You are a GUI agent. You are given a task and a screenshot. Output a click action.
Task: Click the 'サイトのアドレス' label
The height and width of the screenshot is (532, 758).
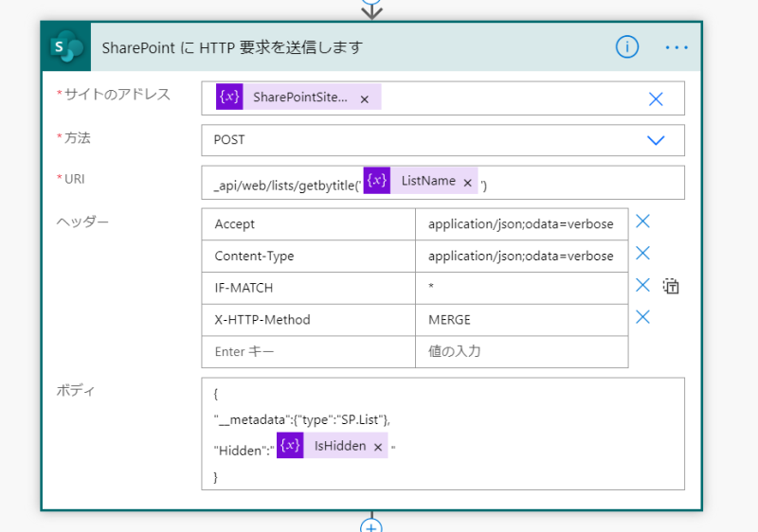117,94
